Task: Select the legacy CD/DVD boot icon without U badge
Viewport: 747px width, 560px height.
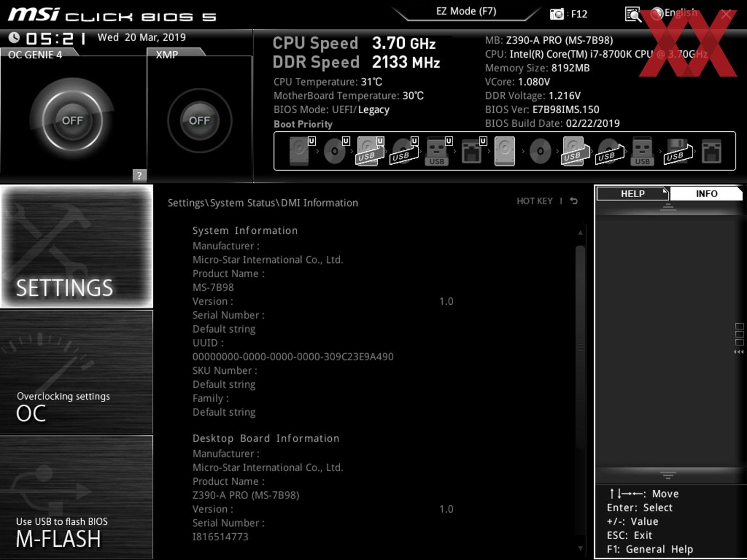Action: 540,151
